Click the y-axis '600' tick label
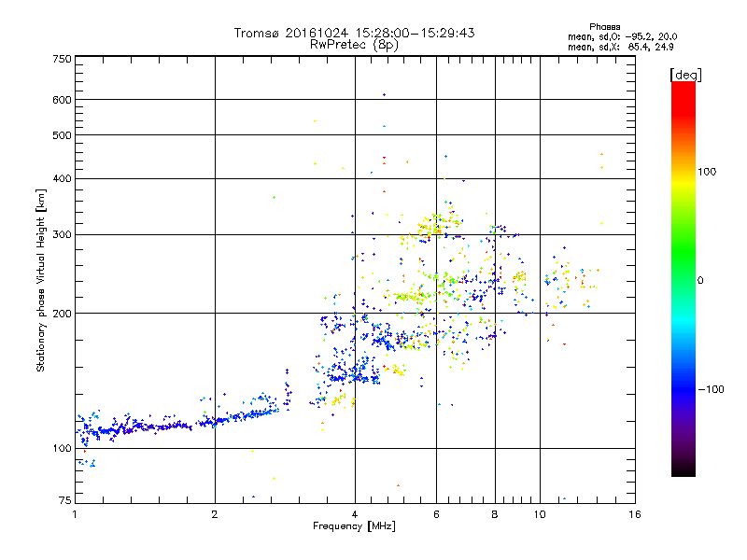 tap(62, 100)
